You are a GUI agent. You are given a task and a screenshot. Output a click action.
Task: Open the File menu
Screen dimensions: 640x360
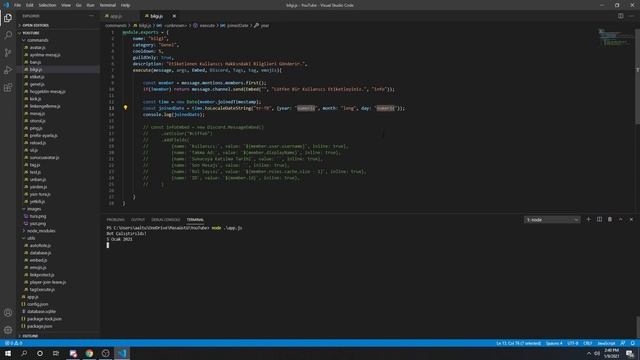[x=18, y=5]
